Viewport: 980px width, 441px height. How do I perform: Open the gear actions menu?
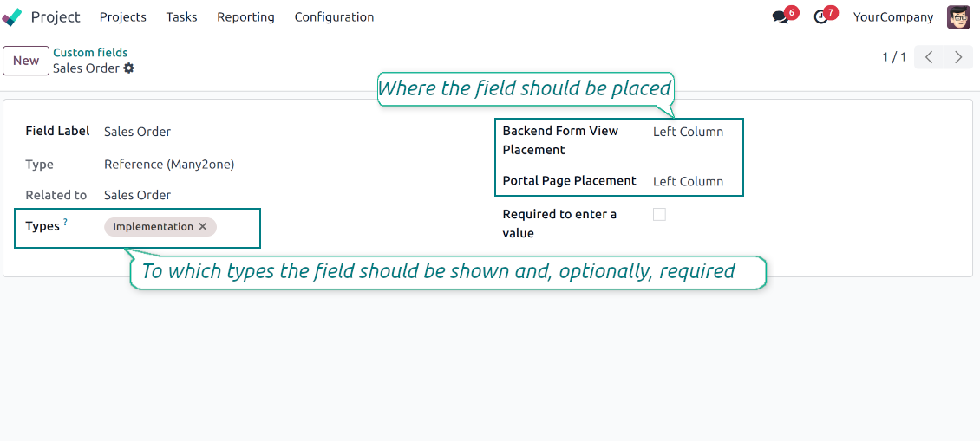(x=129, y=68)
